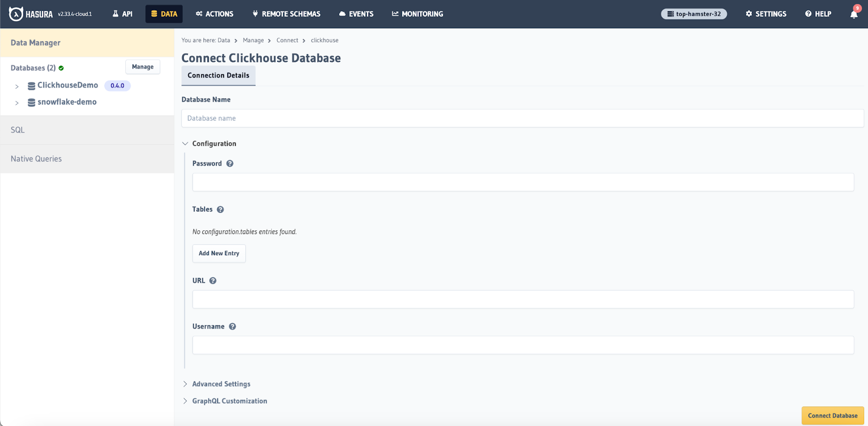Image resolution: width=868 pixels, height=426 pixels.
Task: Click the Tables help icon
Action: click(x=220, y=210)
